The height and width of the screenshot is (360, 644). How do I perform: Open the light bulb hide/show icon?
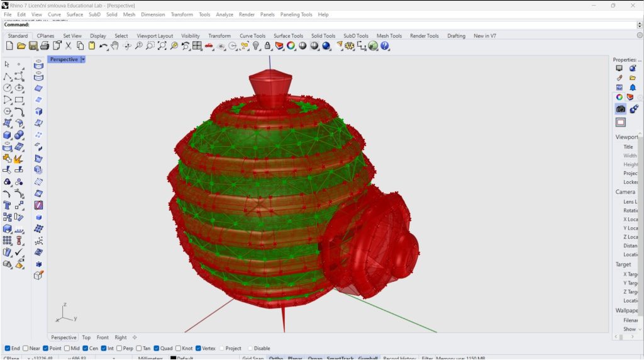tap(257, 46)
